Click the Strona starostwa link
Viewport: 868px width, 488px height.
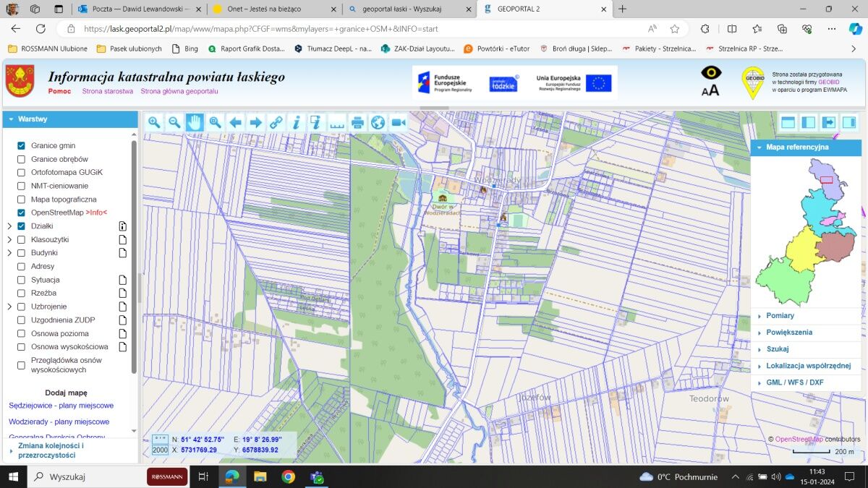point(107,91)
